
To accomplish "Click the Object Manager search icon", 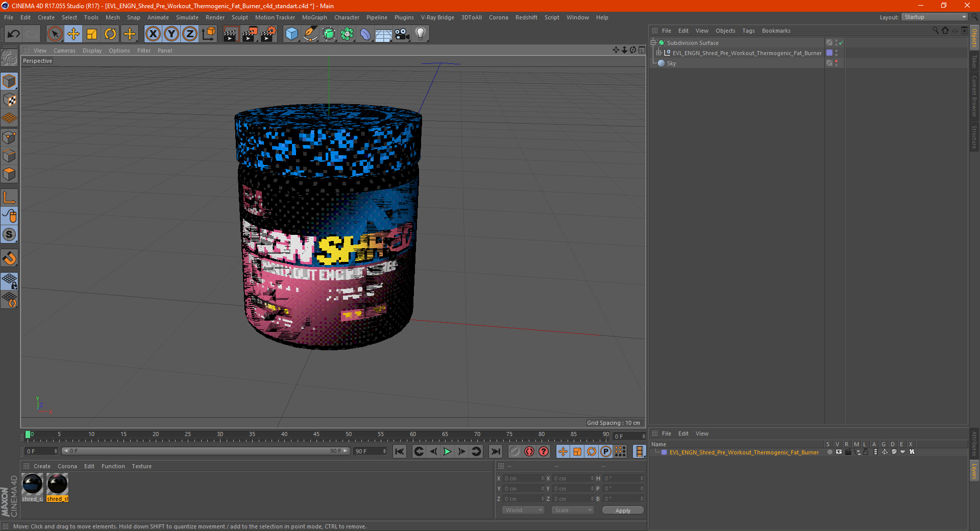I will pyautogui.click(x=935, y=31).
